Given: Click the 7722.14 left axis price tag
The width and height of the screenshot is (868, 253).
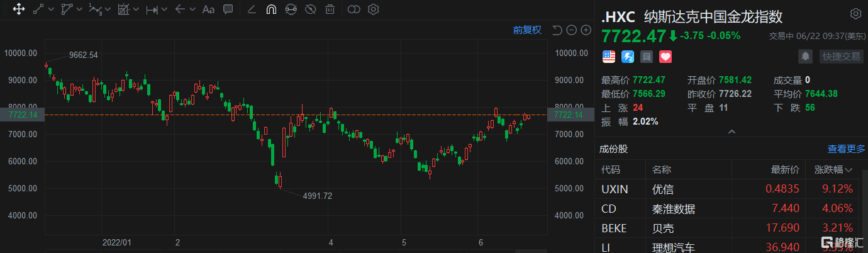Looking at the screenshot, I should coord(21,115).
